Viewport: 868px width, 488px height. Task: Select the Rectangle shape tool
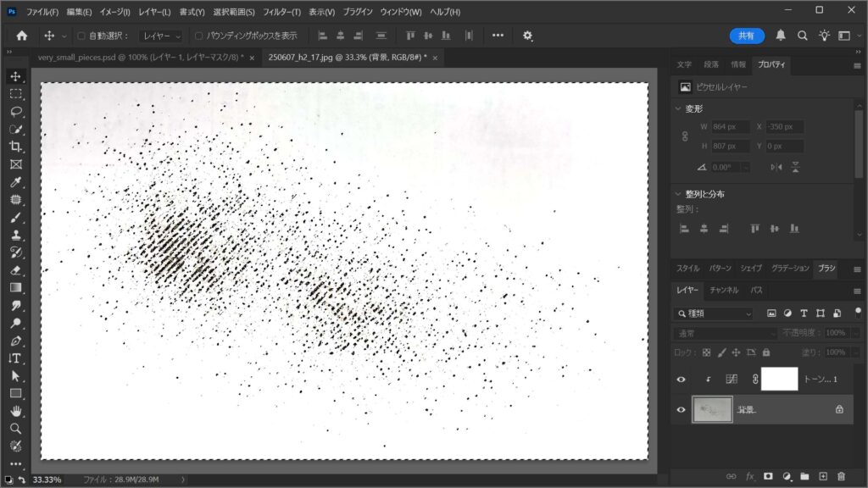pos(15,394)
